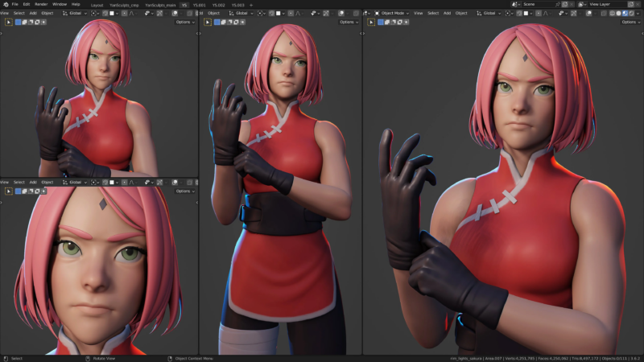Open Global orientation dropdown in right viewport

point(489,13)
